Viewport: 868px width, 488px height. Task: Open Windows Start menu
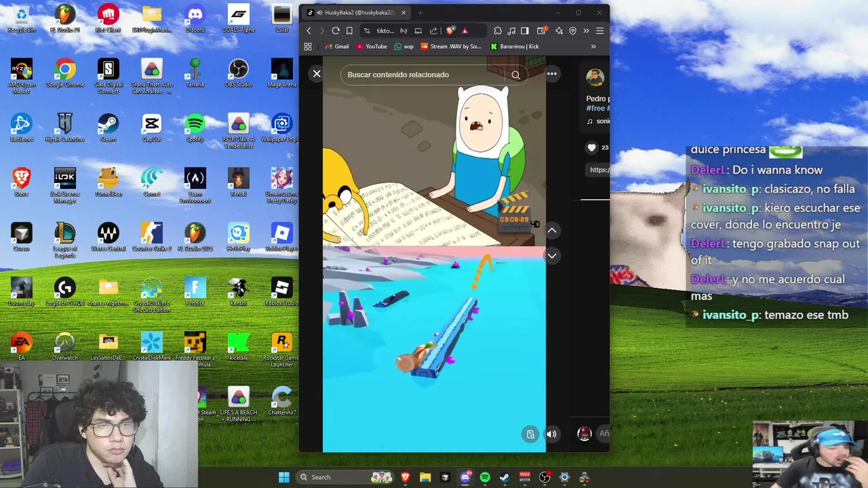point(284,477)
